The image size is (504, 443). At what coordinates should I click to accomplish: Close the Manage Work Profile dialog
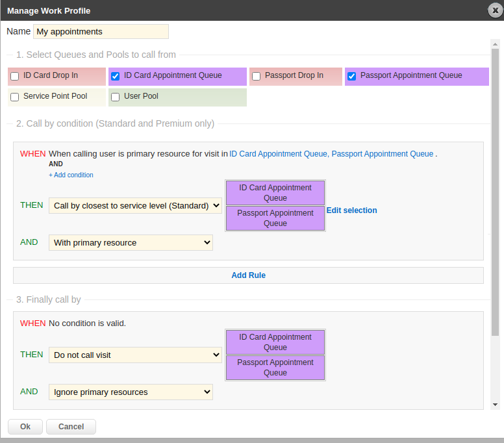pyautogui.click(x=496, y=10)
